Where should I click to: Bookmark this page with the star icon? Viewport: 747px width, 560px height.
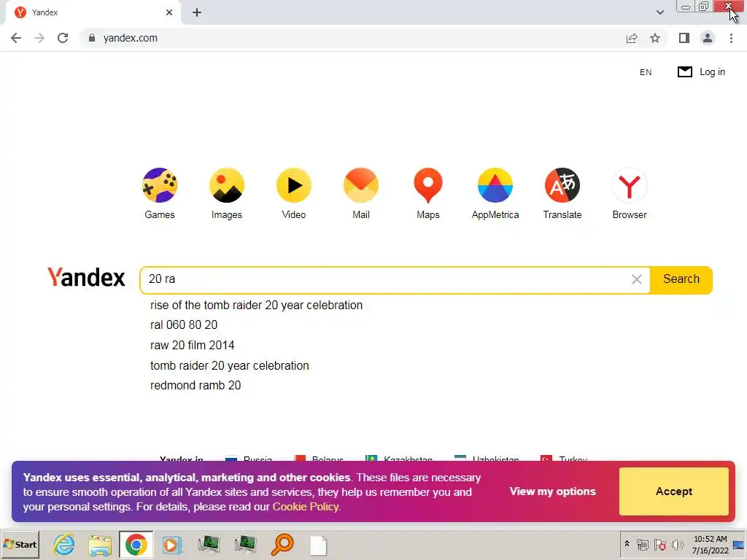click(x=655, y=38)
